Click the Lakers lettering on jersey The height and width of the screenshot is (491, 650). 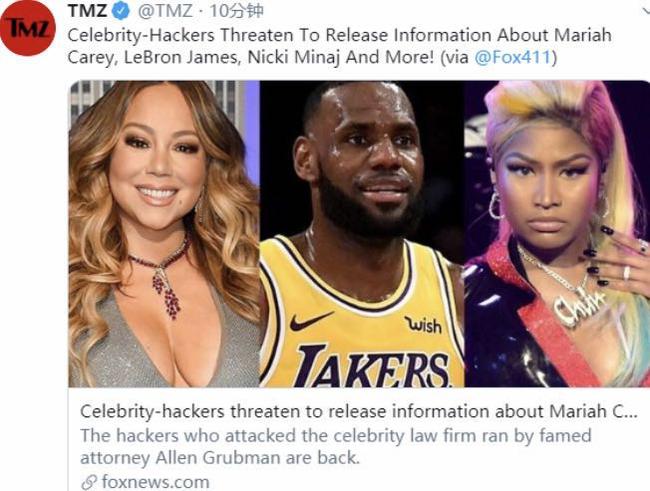373,365
